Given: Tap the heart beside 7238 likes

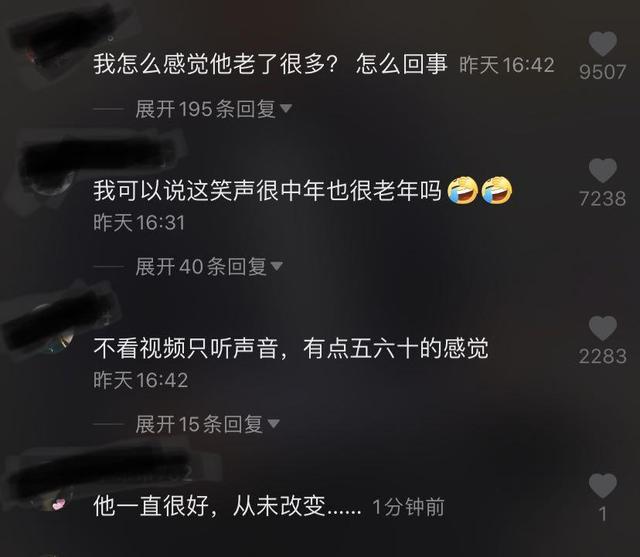Looking at the screenshot, I should pyautogui.click(x=603, y=170).
